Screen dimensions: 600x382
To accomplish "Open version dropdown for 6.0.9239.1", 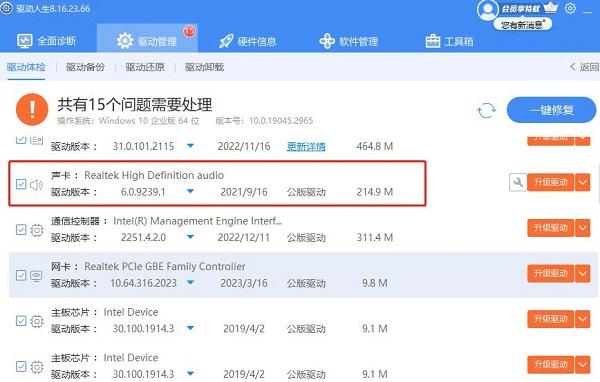I will coord(190,191).
